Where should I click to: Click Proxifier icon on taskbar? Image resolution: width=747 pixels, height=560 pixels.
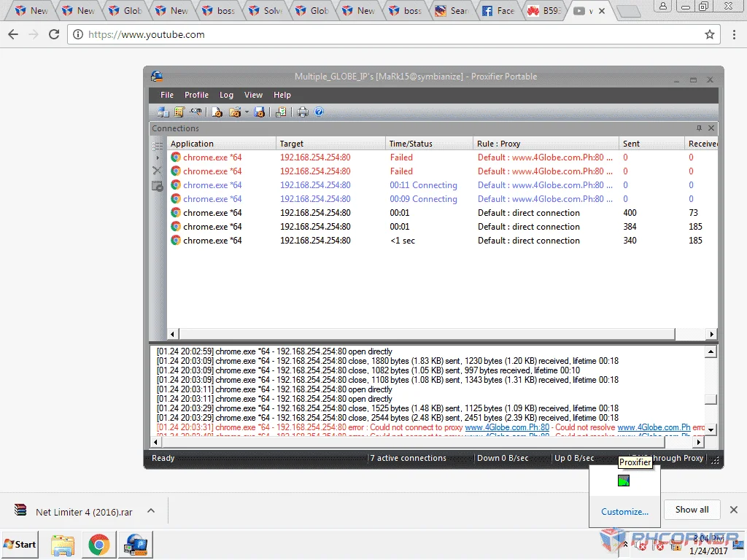(136, 544)
